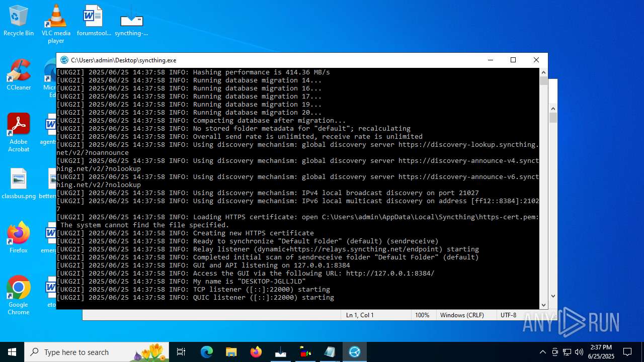
Task: Switch to the syncthing installer taskbar item
Action: [x=280, y=352]
